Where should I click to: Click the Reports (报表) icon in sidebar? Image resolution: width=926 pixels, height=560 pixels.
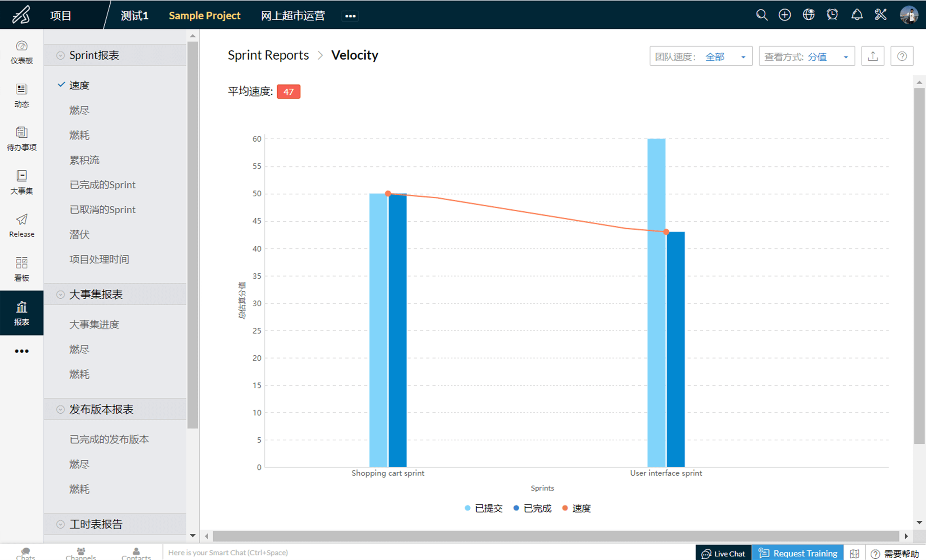[21, 314]
